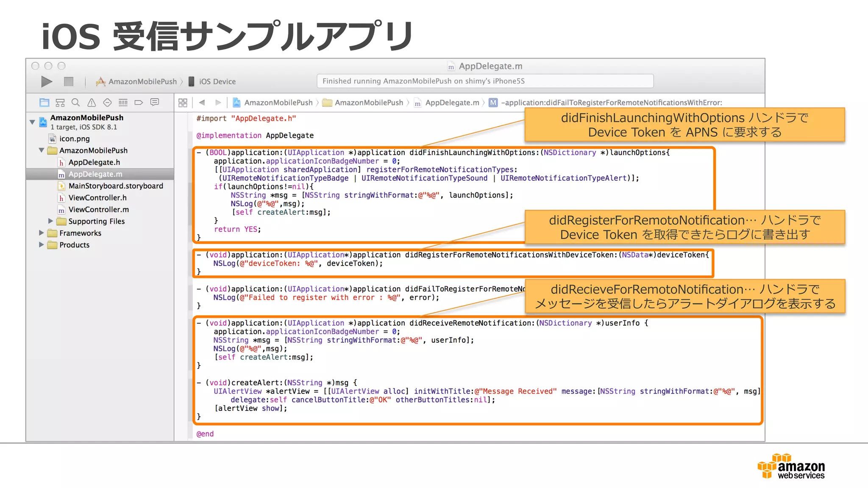Click the Stop button in toolbar
Viewport: 868px width, 488px height.
[x=69, y=81]
